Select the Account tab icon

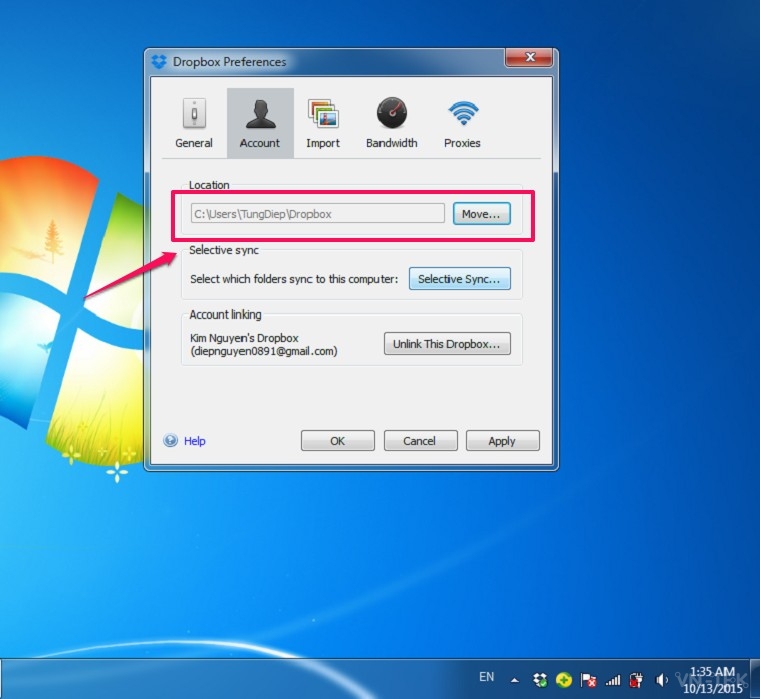(260, 114)
